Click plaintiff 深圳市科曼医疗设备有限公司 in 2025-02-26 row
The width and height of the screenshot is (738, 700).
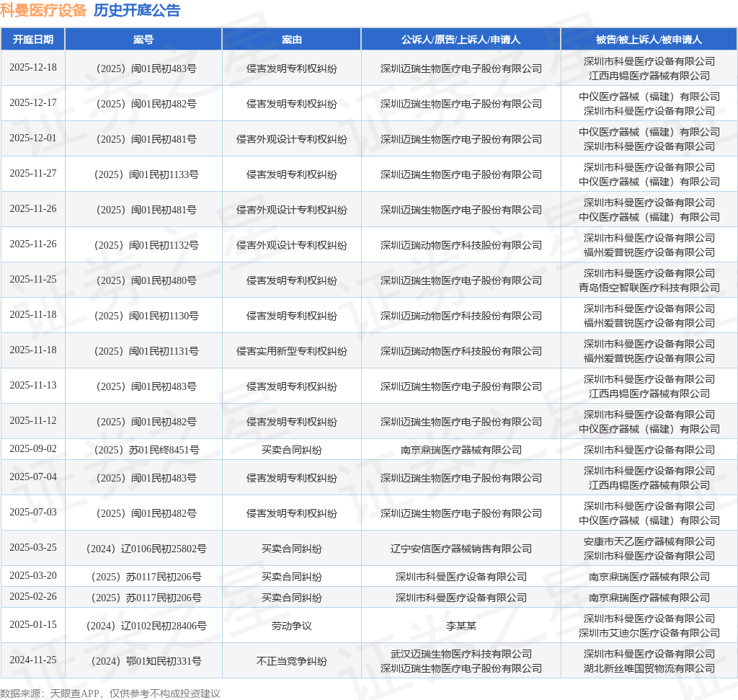461,598
